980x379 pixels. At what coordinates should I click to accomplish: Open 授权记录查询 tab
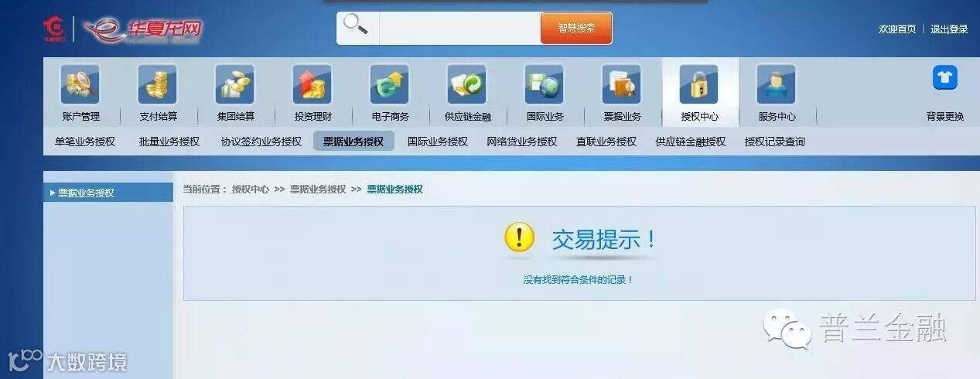pyautogui.click(x=775, y=142)
